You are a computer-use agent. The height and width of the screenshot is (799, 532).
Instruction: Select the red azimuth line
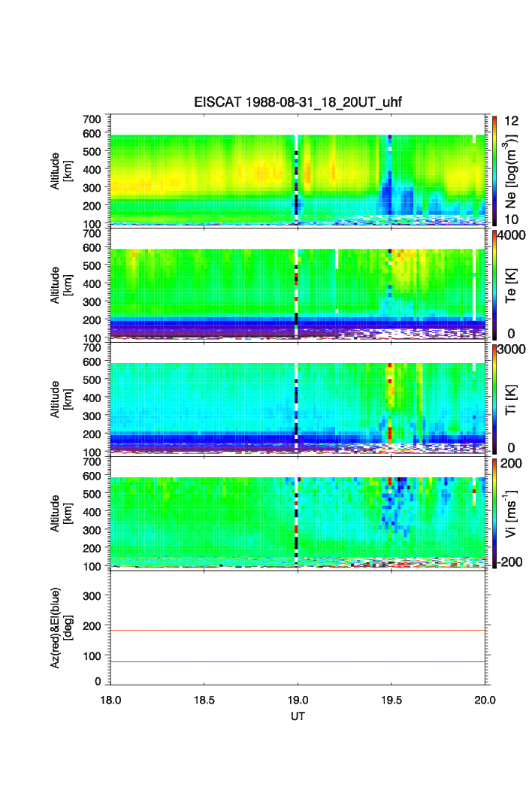click(298, 631)
